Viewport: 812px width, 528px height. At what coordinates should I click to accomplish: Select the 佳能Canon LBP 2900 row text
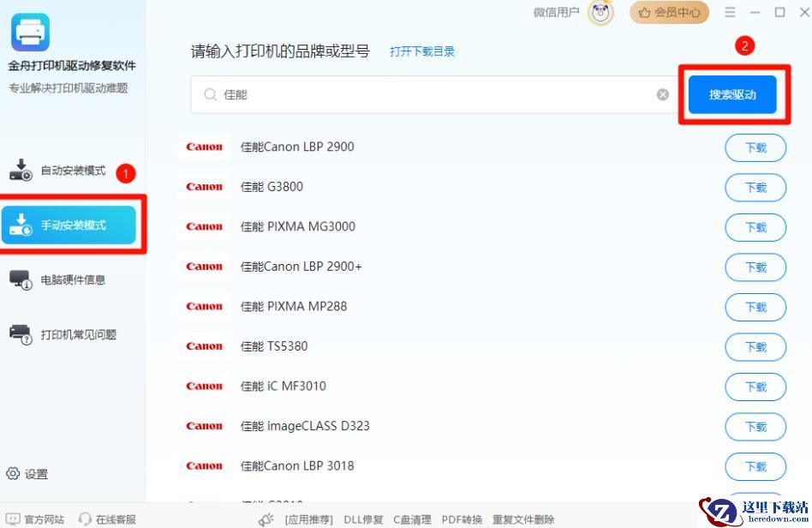click(297, 147)
